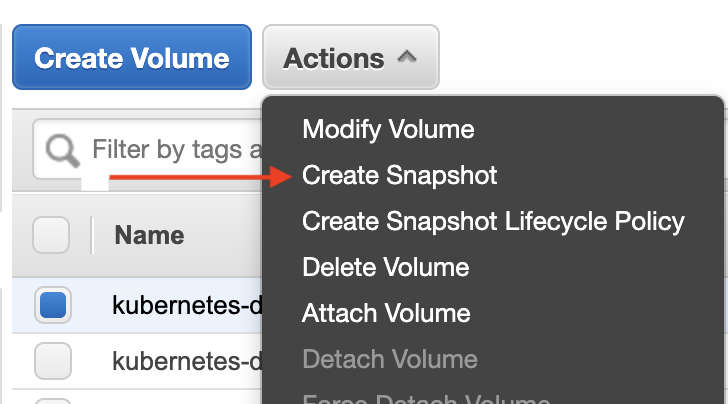Choose Attach Volume from the list
Viewport: 728px width, 404px height.
[386, 313]
